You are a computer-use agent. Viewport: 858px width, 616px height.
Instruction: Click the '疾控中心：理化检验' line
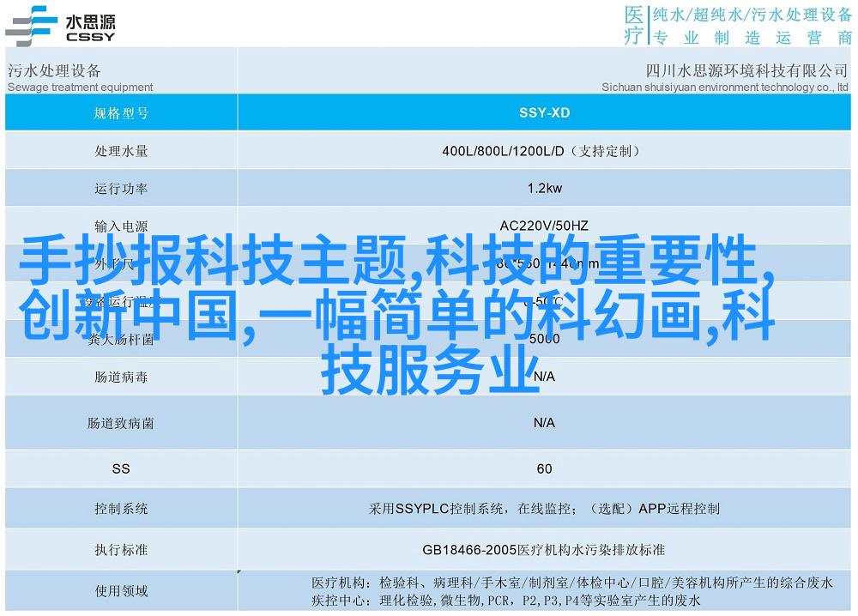(505, 601)
